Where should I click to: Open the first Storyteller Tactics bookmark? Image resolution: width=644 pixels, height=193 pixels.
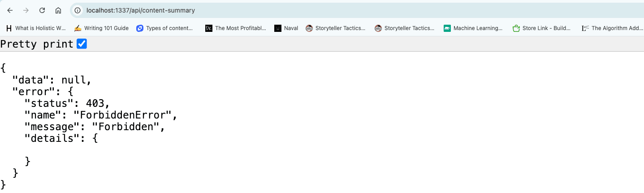tap(336, 28)
